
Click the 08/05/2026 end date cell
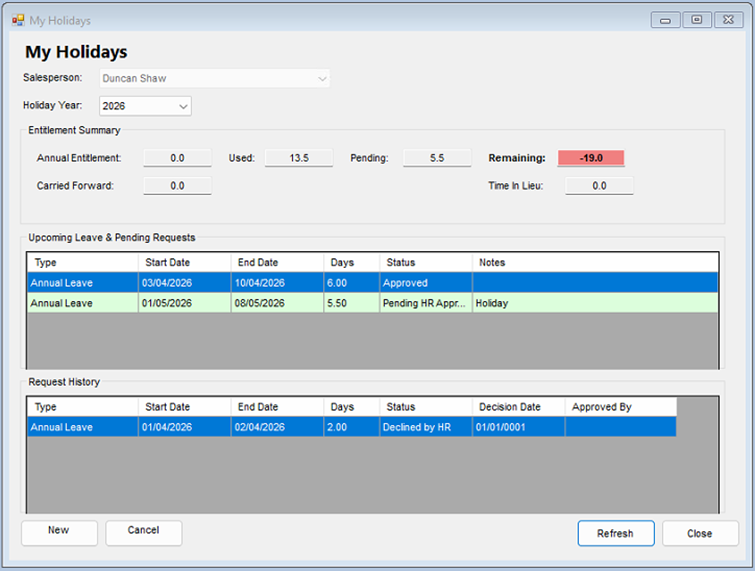coord(277,303)
